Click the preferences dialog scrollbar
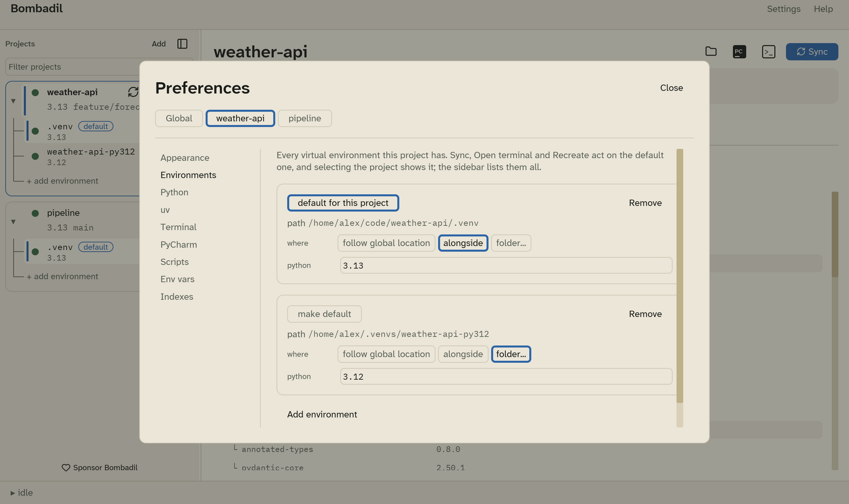The width and height of the screenshot is (849, 504). 680,276
